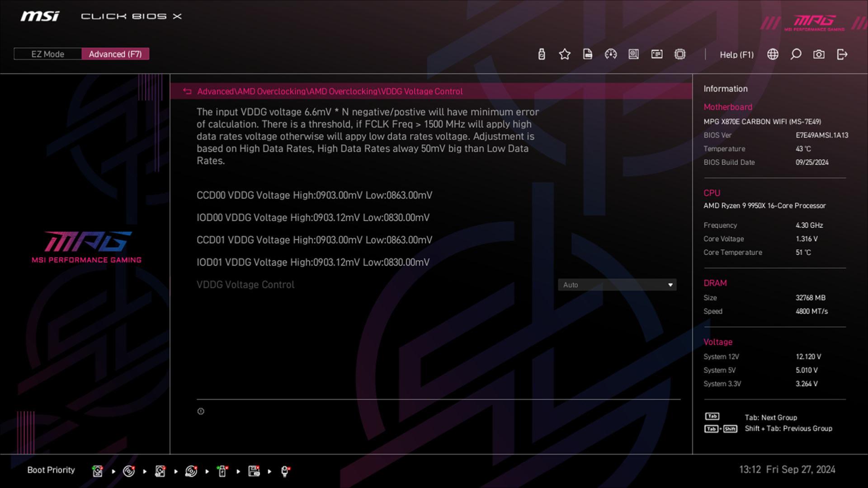
Task: Select the network boot device icon
Action: 285,471
